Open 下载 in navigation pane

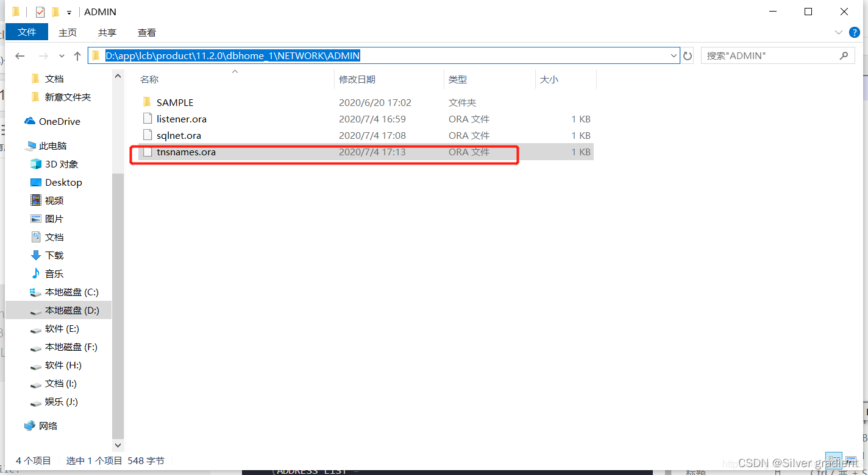pos(54,256)
